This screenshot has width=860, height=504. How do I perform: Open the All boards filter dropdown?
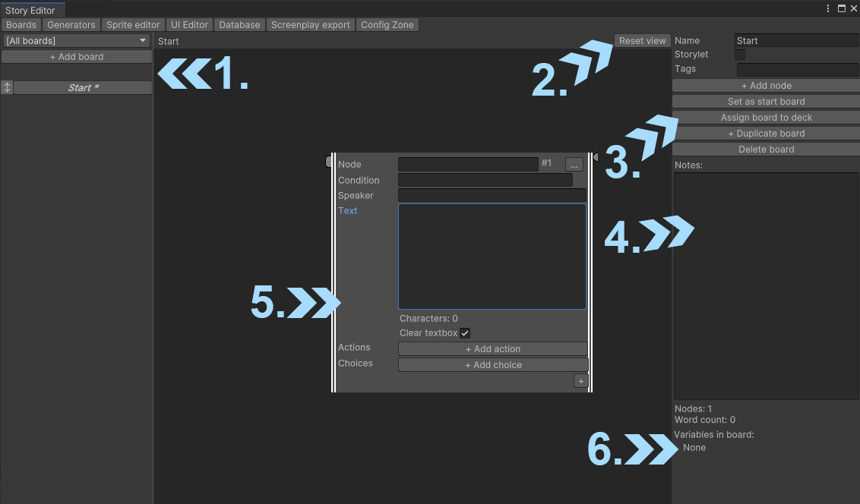coord(76,41)
